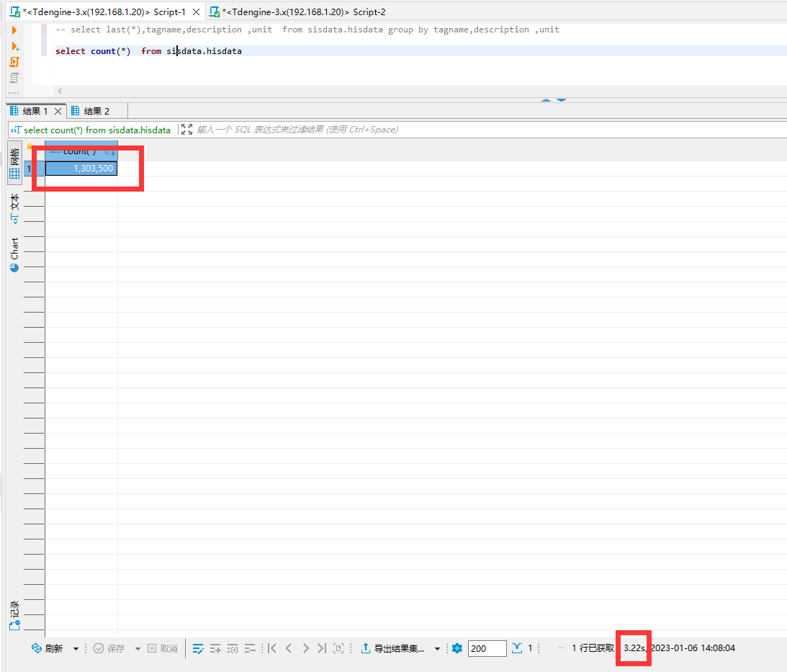This screenshot has height=672, width=787.
Task: Click the scroll-left arrow under the SQL editor
Action: (x=60, y=91)
